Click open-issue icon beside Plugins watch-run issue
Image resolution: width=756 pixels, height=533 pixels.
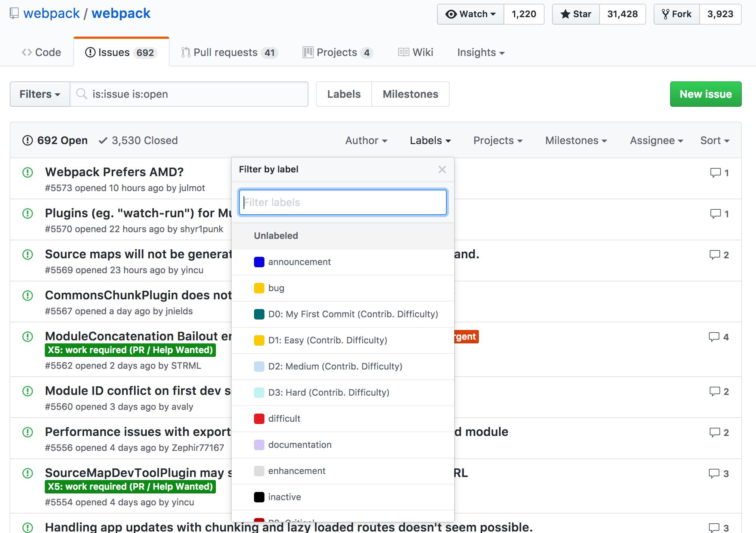point(28,213)
